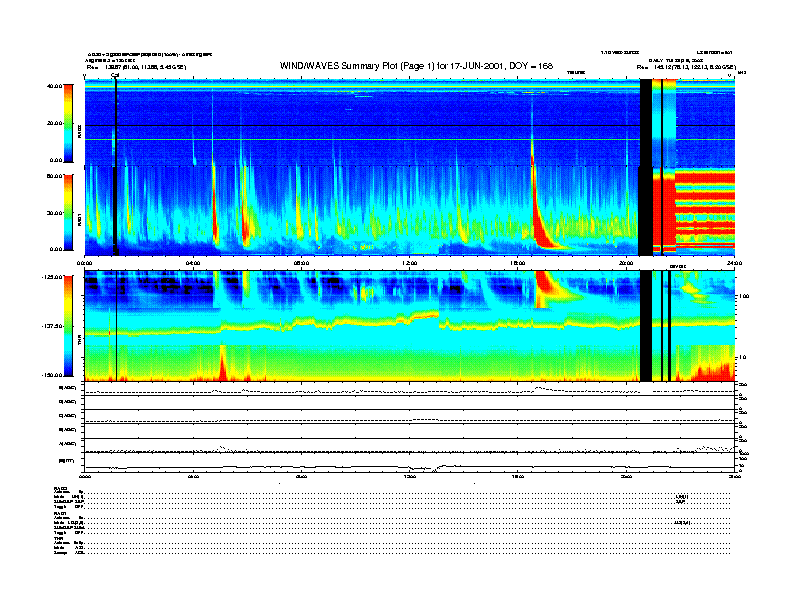This screenshot has width=792, height=612.
Task: Click the 100 frequency label right of TNR
Action: 744,296
